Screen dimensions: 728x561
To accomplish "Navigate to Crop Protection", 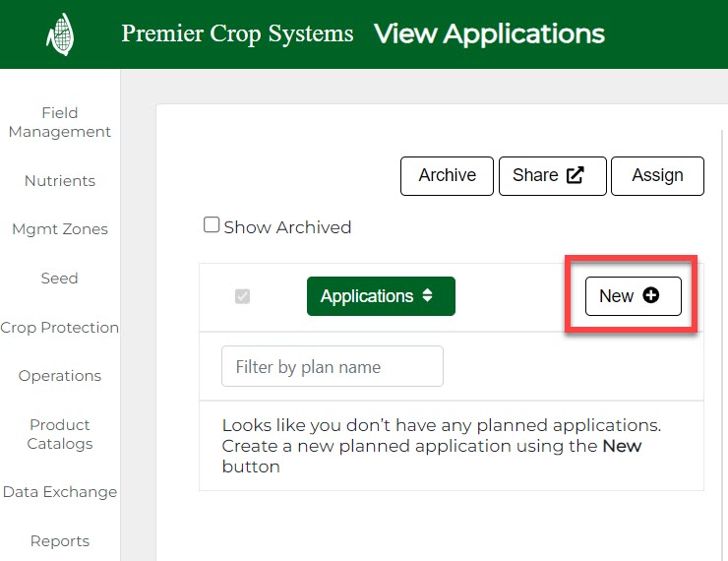I will (x=59, y=328).
